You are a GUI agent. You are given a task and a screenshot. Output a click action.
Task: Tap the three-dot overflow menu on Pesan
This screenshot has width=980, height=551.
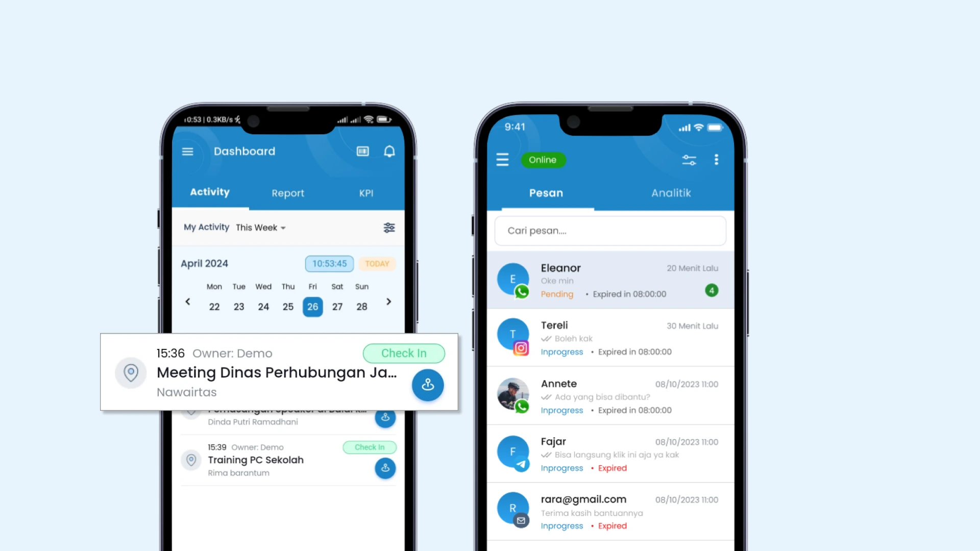click(717, 160)
